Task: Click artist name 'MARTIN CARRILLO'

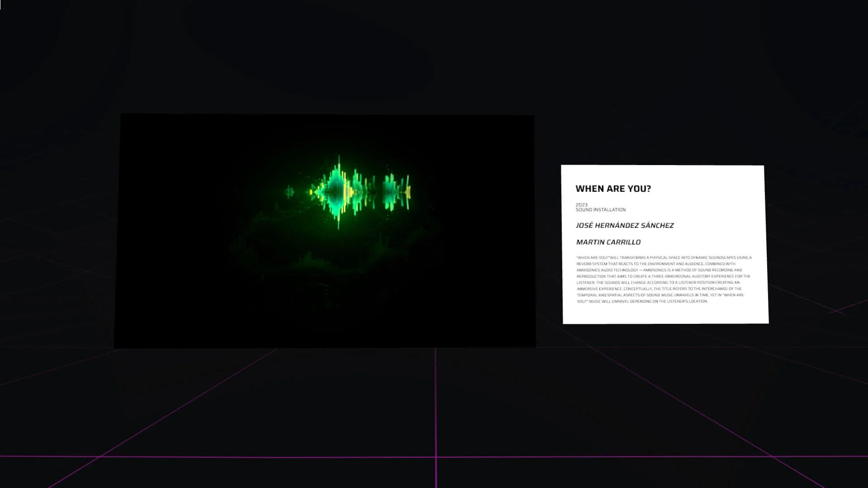Action: 608,242
